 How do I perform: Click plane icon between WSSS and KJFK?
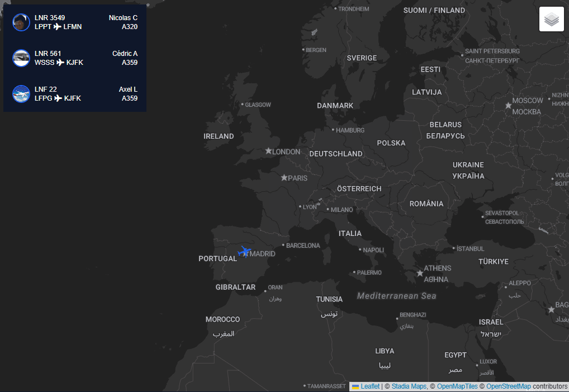coord(60,63)
